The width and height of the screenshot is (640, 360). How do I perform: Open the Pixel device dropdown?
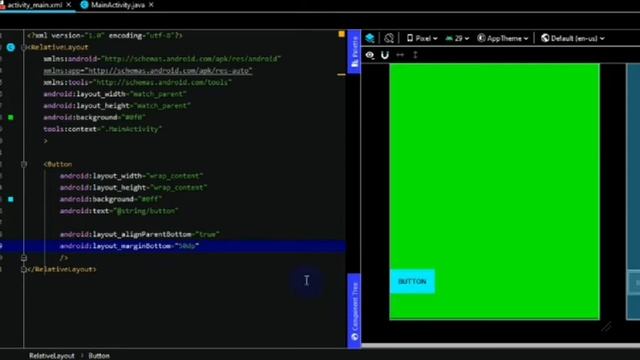point(422,38)
